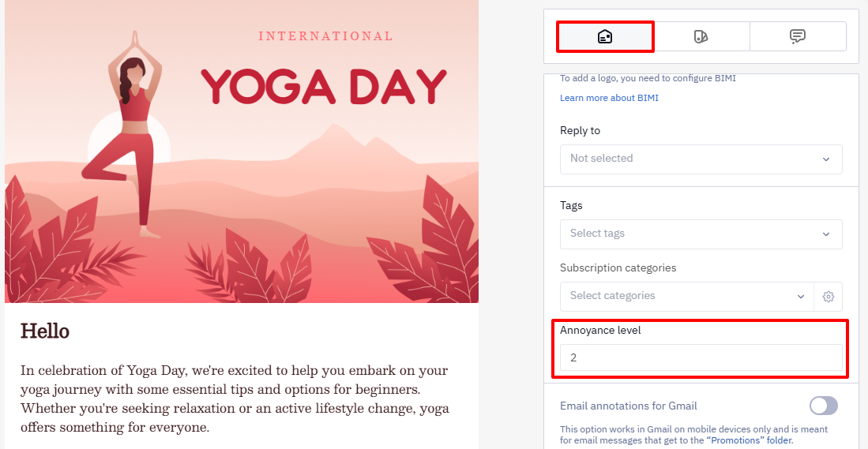Focus the Annoyance level input field
868x449 pixels.
701,357
